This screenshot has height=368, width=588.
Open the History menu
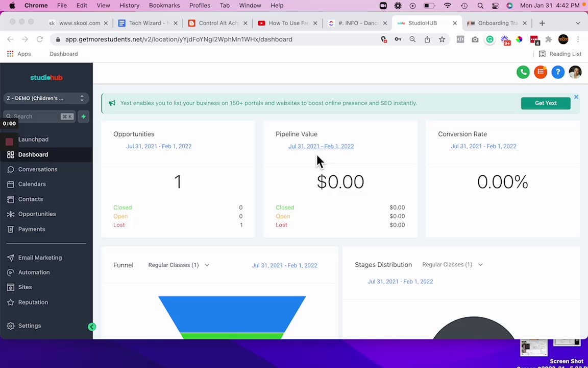pos(129,6)
